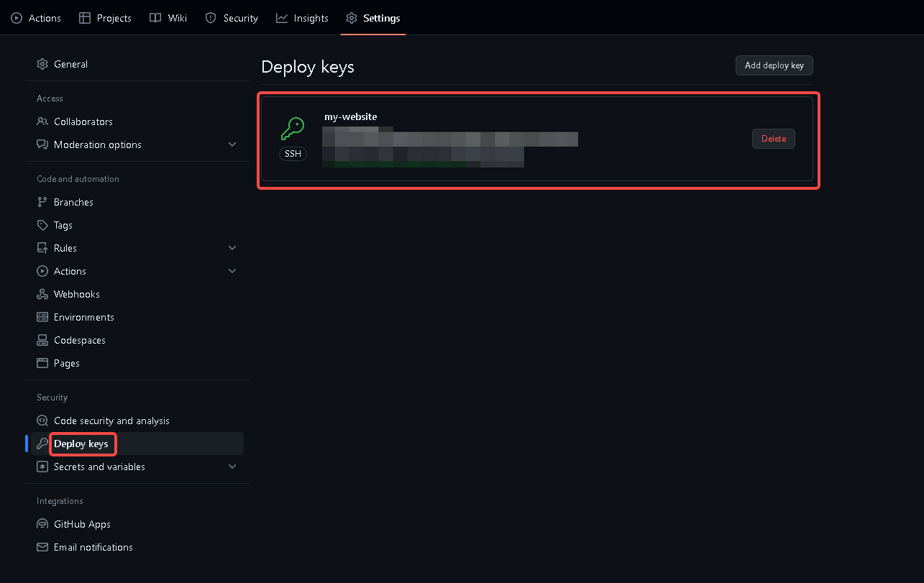Click the Branches git-branch icon

coord(42,202)
